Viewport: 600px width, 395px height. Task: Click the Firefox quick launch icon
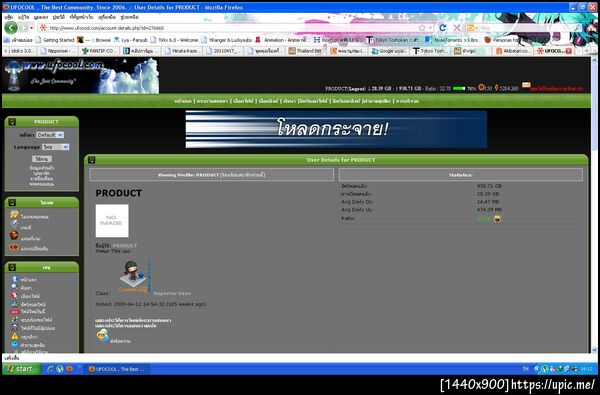pyautogui.click(x=69, y=369)
